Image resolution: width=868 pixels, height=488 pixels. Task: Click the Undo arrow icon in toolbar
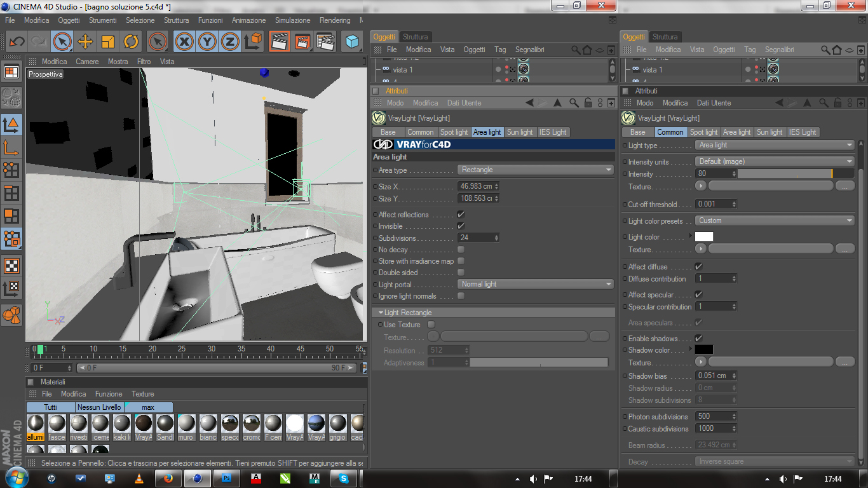(17, 42)
